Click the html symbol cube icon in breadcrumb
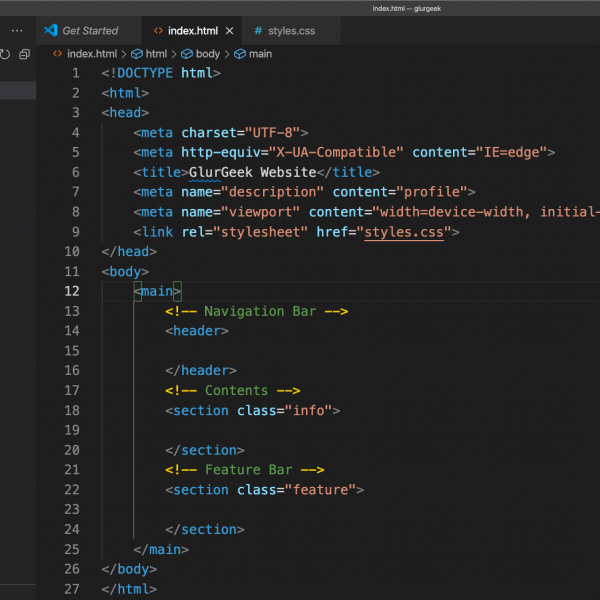600x600 pixels. tap(136, 54)
